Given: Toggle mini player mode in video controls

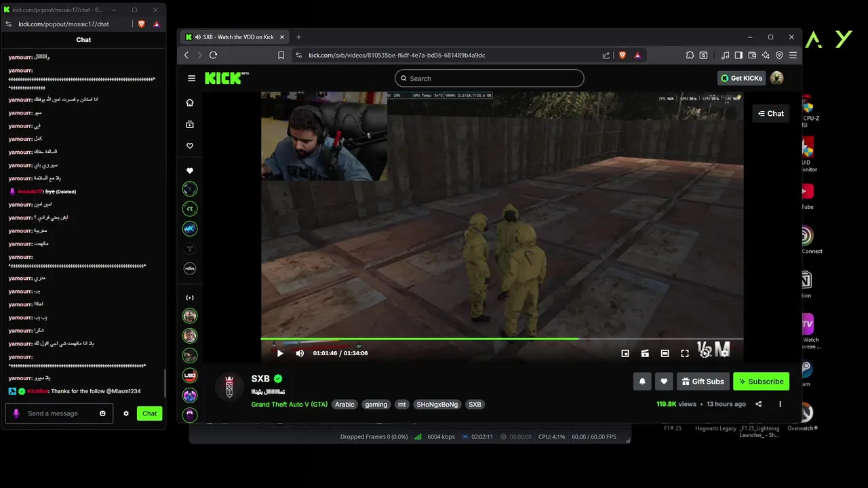Looking at the screenshot, I should tap(645, 353).
